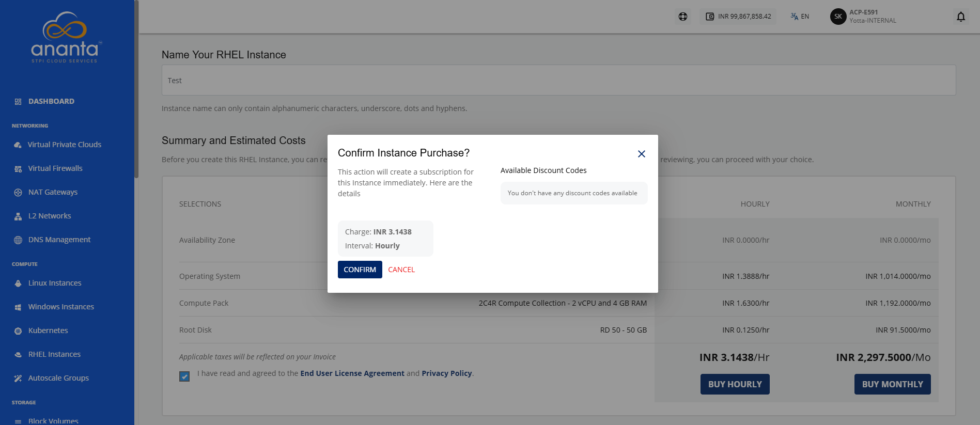Click the 'Charge: INR 3.1438' text
This screenshot has width=980, height=425.
tap(378, 232)
